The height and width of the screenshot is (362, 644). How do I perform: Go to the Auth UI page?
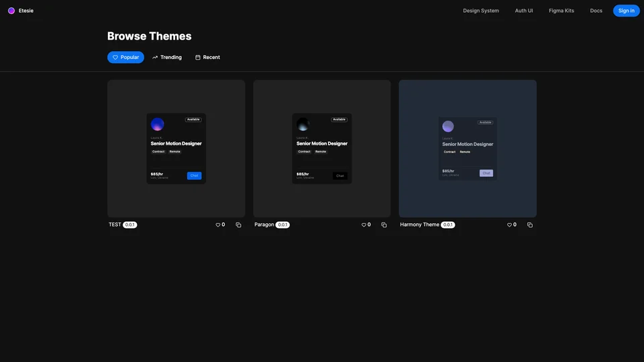[x=524, y=11]
